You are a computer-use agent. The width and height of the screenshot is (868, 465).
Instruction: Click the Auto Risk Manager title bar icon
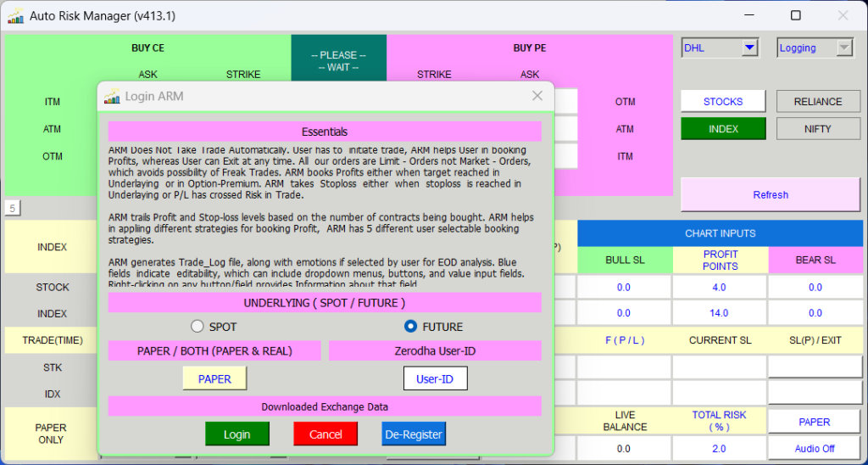[x=15, y=16]
